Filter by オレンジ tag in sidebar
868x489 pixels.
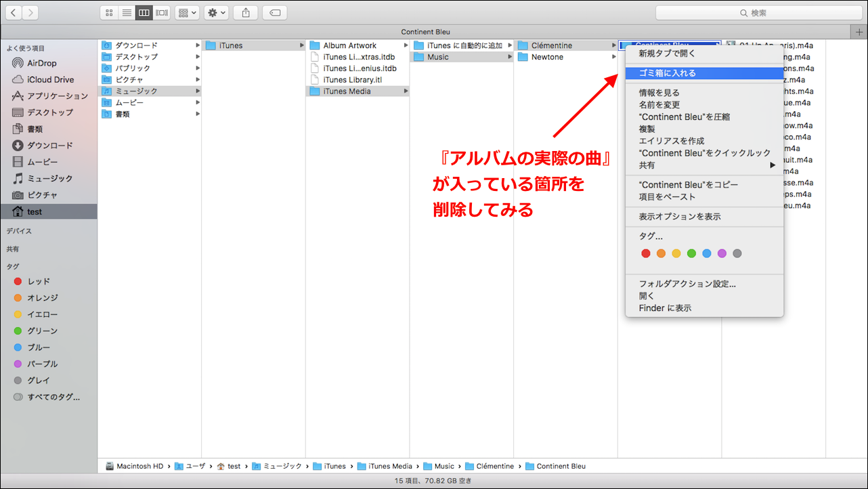pos(48,298)
